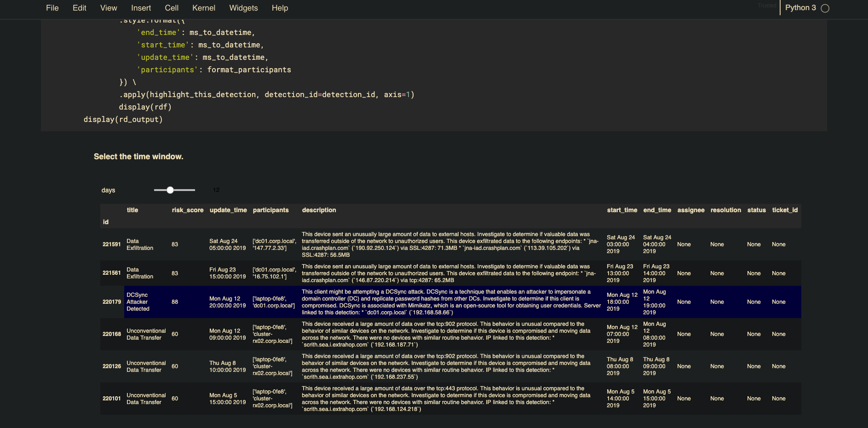Viewport: 868px width, 428px height.
Task: Click risk score 88 cell
Action: tap(175, 302)
